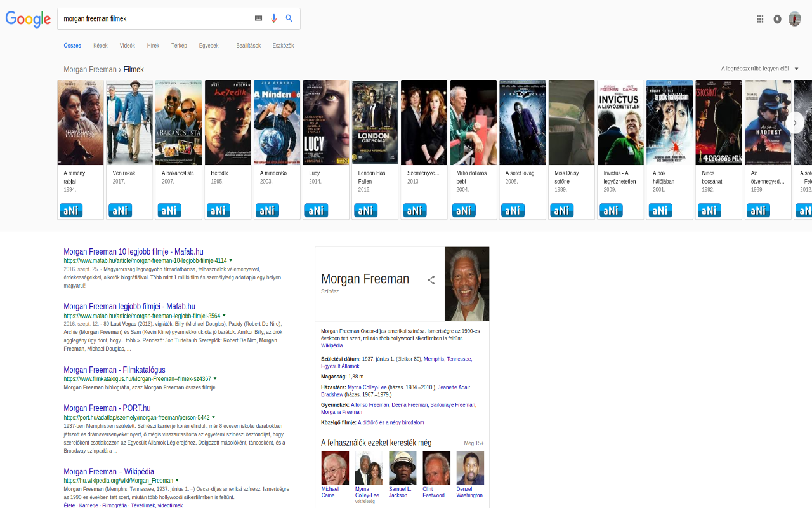
Task: Click the aNi badge under Nincs bocsánat
Action: pyautogui.click(x=709, y=210)
